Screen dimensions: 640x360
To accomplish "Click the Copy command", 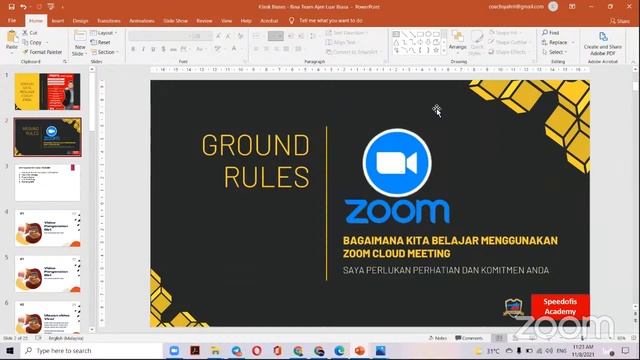I will pos(32,42).
